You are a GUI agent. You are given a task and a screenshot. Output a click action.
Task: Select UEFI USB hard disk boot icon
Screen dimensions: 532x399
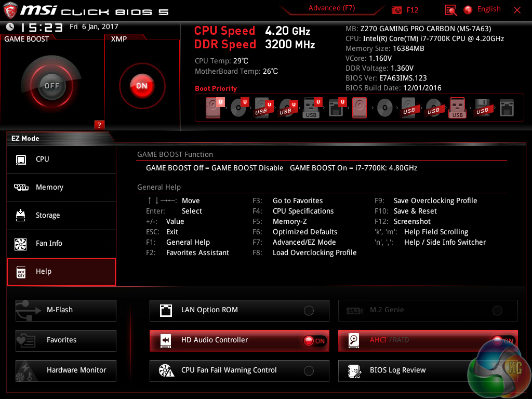[x=263, y=108]
